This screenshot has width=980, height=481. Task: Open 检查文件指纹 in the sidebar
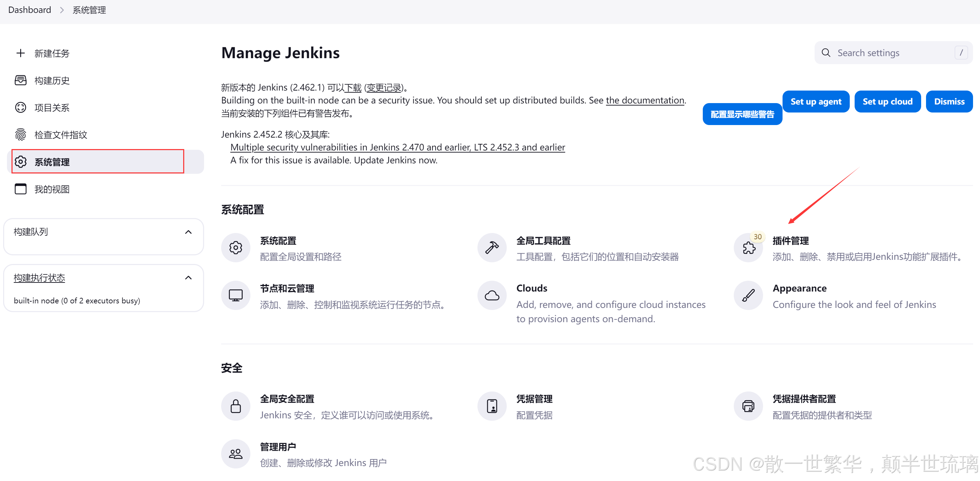pyautogui.click(x=106, y=135)
